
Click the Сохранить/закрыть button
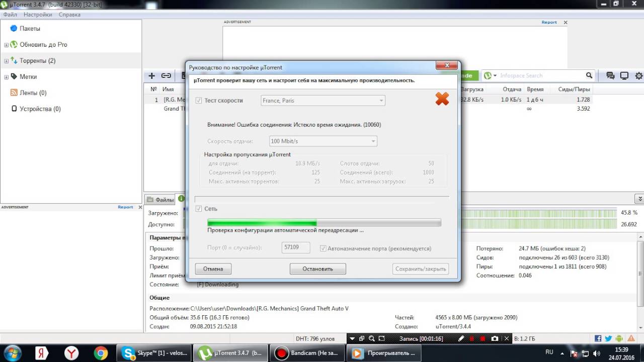click(x=421, y=269)
